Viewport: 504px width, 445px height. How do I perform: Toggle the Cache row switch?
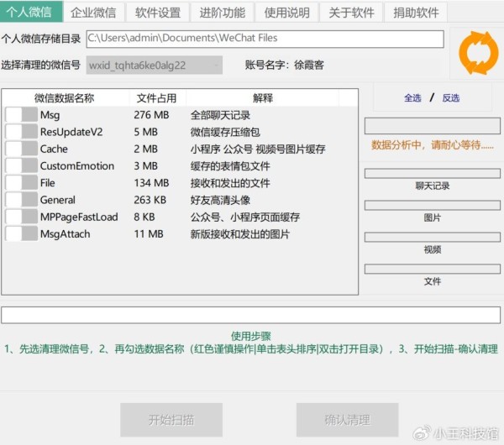tap(22, 149)
